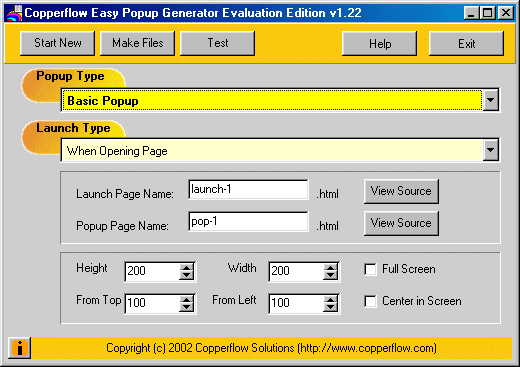Click the orange info icon
The height and width of the screenshot is (367, 520).
point(20,348)
